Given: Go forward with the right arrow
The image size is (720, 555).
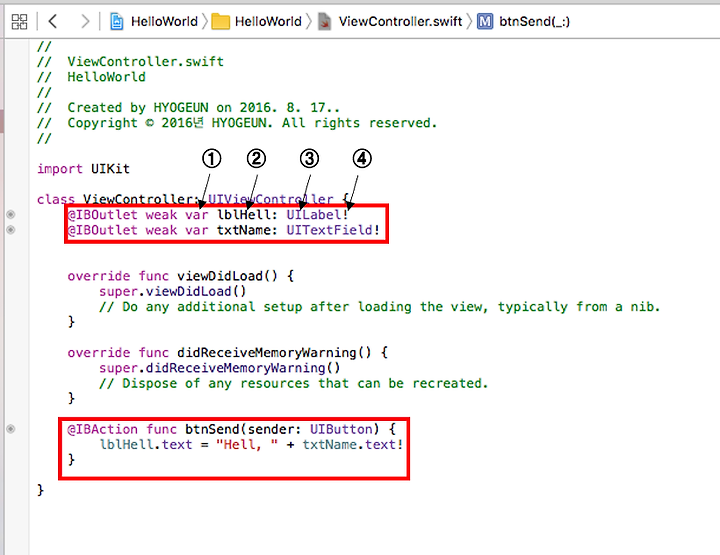Looking at the screenshot, I should click(x=85, y=21).
